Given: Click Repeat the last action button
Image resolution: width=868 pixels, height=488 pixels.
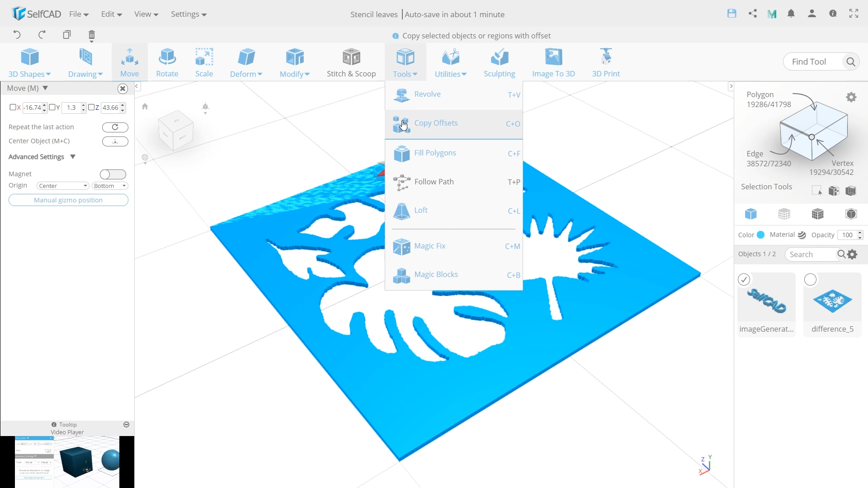Looking at the screenshot, I should pos(115,127).
